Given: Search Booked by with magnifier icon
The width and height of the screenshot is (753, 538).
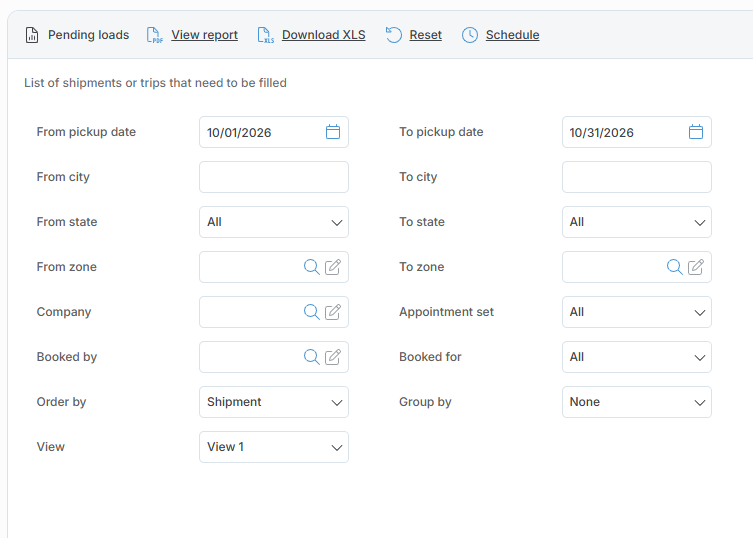Looking at the screenshot, I should pyautogui.click(x=312, y=357).
